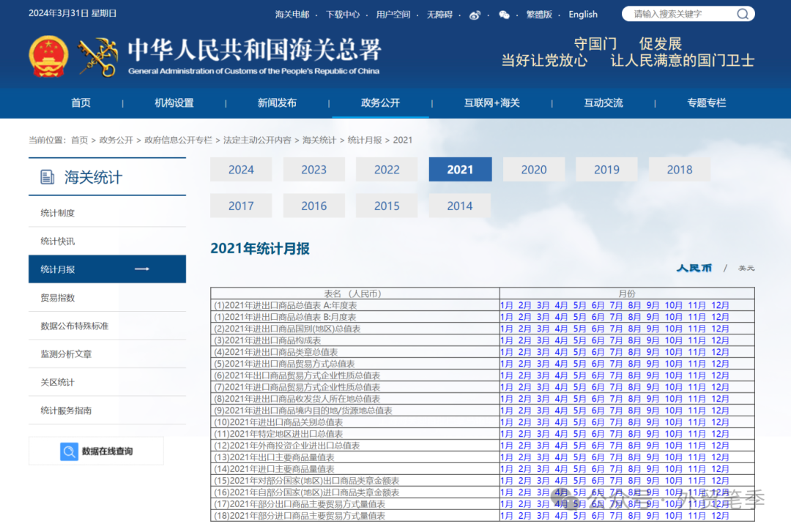
Task: Open 1月 for 进出口商品总值表 A:年度表
Action: tap(507, 305)
